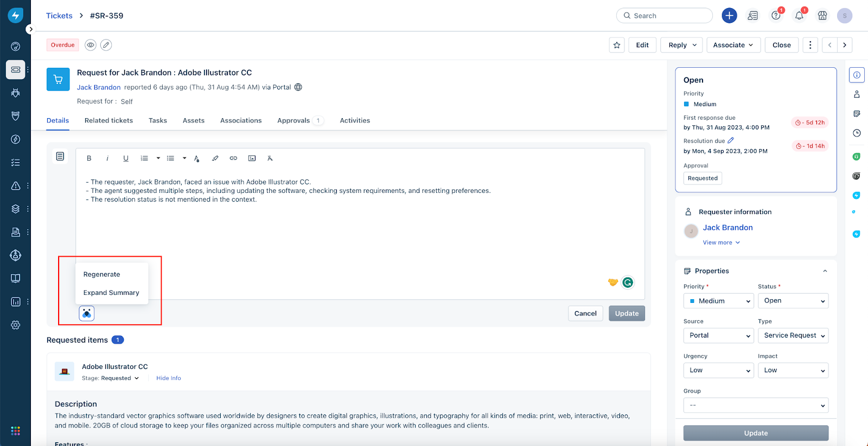Open the Admin gear icon in sidebar
This screenshot has width=868, height=446.
(16, 325)
